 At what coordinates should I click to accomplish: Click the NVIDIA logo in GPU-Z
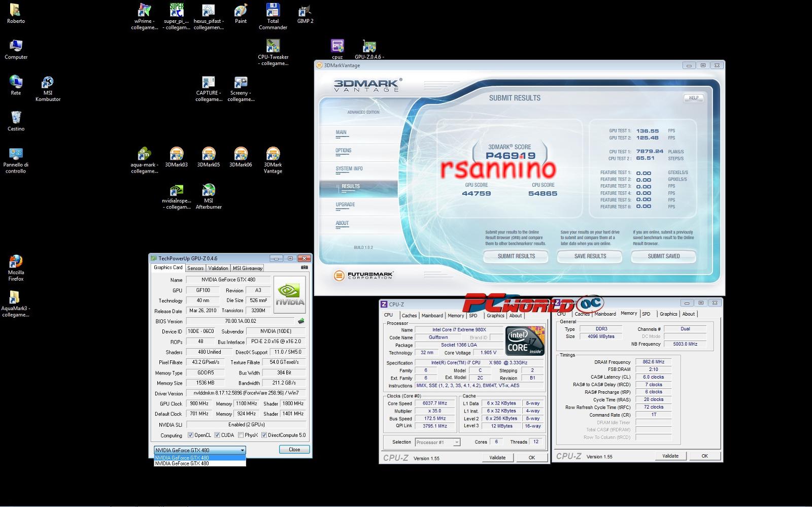tap(290, 295)
